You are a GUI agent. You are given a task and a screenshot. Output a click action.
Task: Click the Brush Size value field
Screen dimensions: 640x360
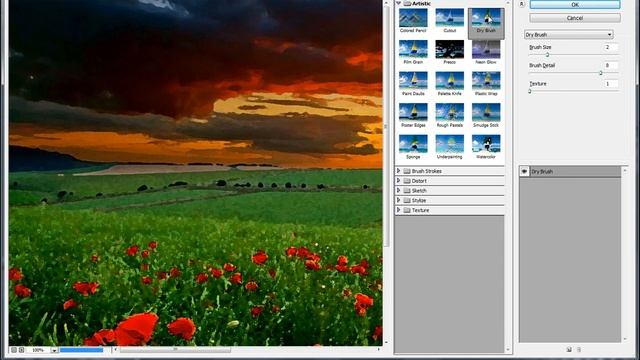[x=611, y=47]
